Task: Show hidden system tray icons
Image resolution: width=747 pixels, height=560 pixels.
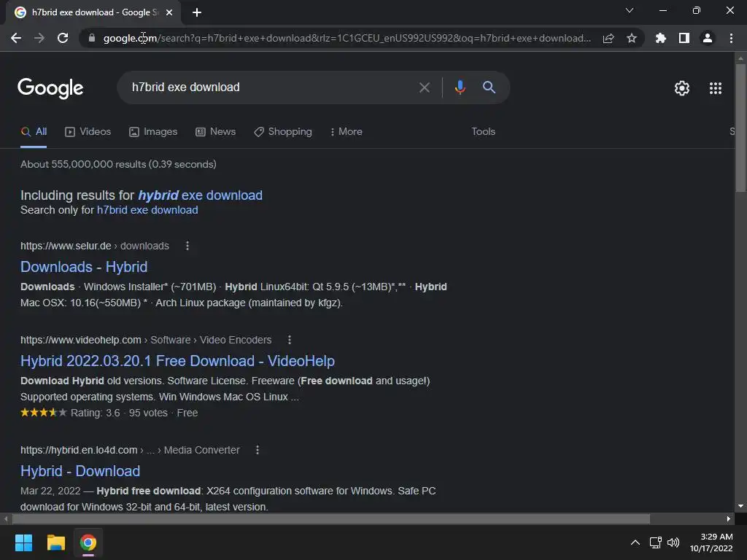Action: pos(635,542)
